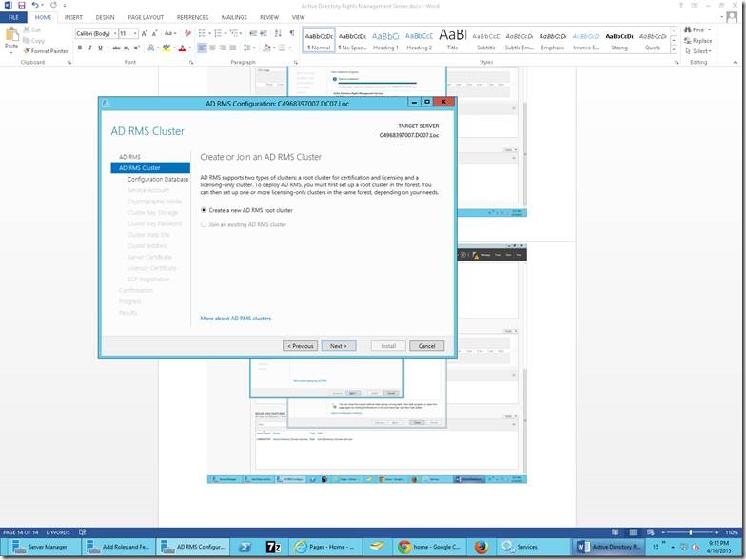Click the Save icon in Word's title bar
The height and width of the screenshot is (560, 746).
(21, 6)
